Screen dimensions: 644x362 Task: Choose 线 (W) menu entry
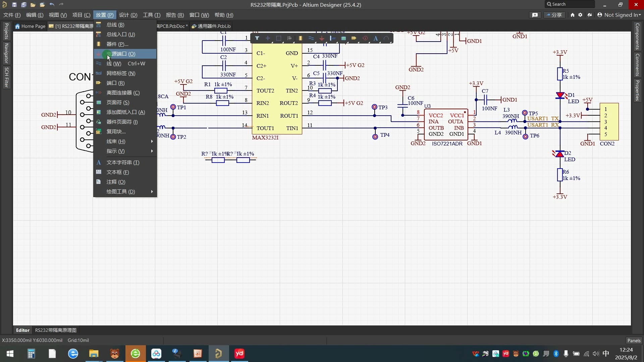coord(125,64)
